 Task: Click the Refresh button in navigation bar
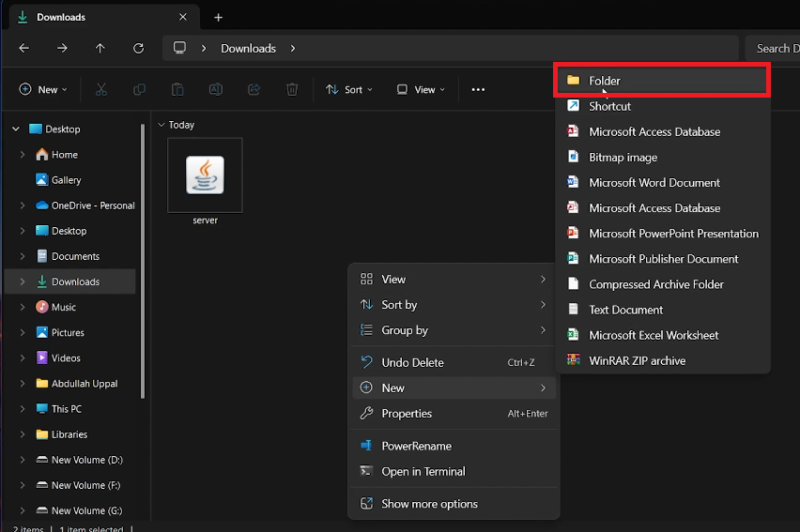[x=139, y=48]
